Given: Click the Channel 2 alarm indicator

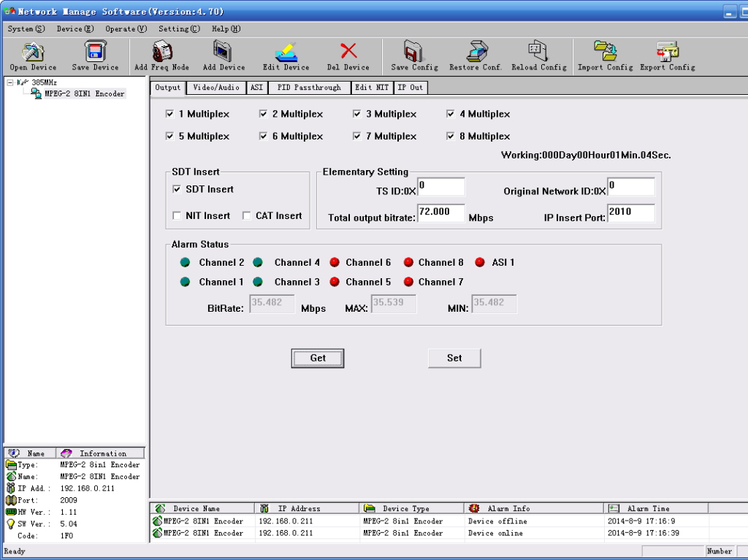Looking at the screenshot, I should pyautogui.click(x=185, y=262).
